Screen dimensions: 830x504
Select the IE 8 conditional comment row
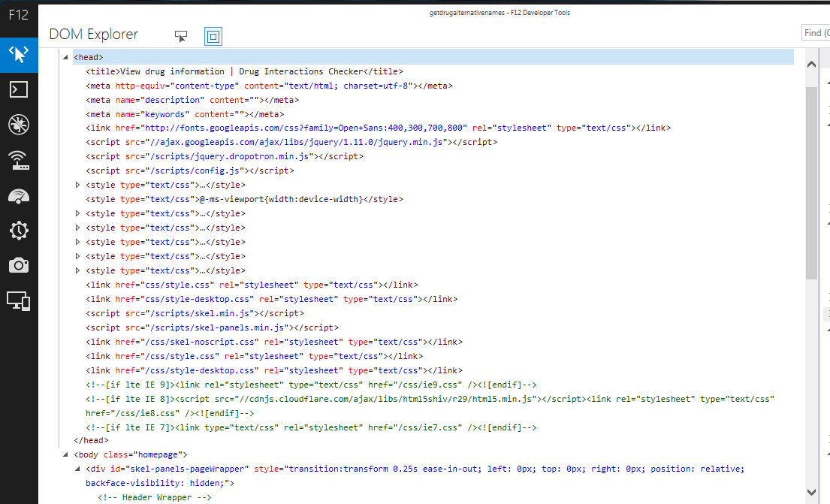tap(430, 406)
